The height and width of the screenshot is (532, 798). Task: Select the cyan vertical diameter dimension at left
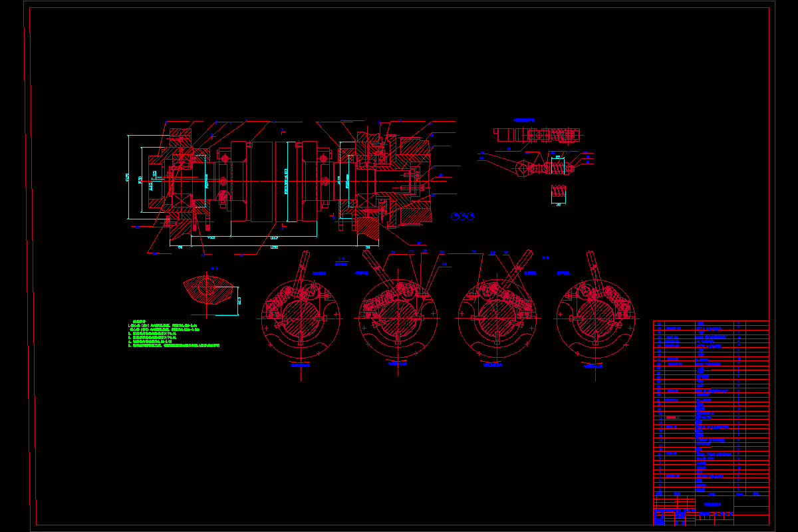(x=128, y=176)
